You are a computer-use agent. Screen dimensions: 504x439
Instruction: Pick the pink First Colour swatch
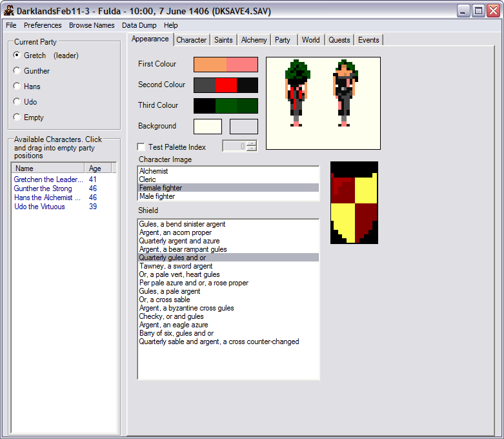pos(242,65)
